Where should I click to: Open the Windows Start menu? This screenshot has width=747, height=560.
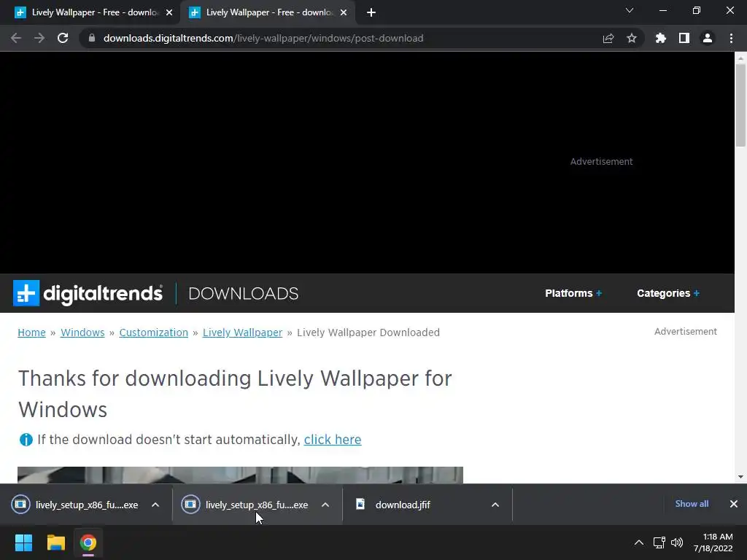[23, 542]
